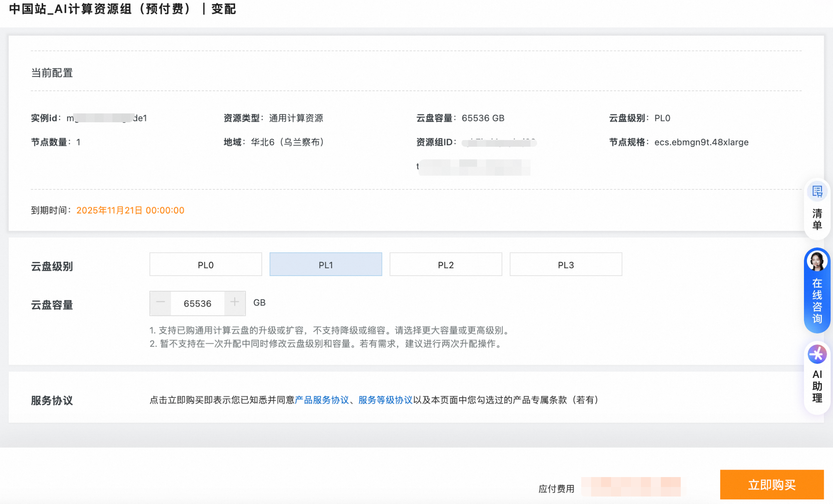Screen dimensions: 833x504
Task: Open the AI助理 assistant icon
Action: pyautogui.click(x=817, y=354)
